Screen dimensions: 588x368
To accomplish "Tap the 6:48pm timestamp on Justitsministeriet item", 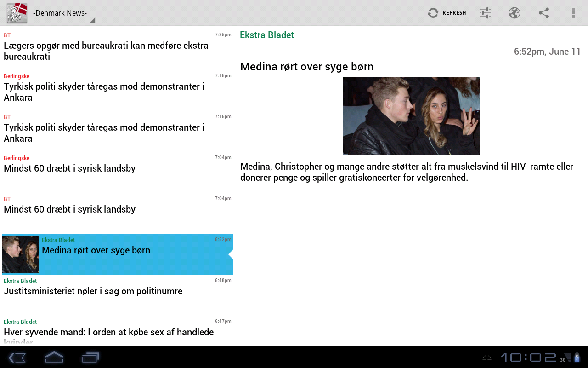I will [223, 280].
